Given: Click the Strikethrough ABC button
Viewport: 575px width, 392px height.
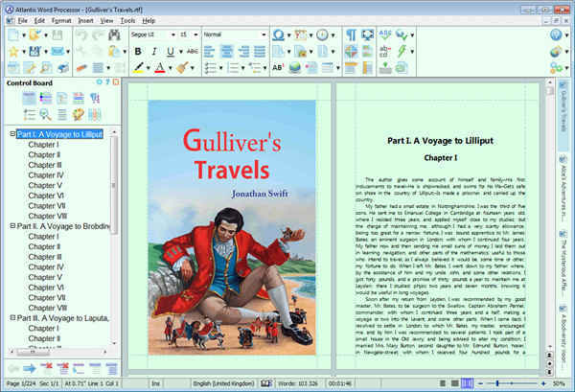Looking at the screenshot, I should click(x=193, y=52).
